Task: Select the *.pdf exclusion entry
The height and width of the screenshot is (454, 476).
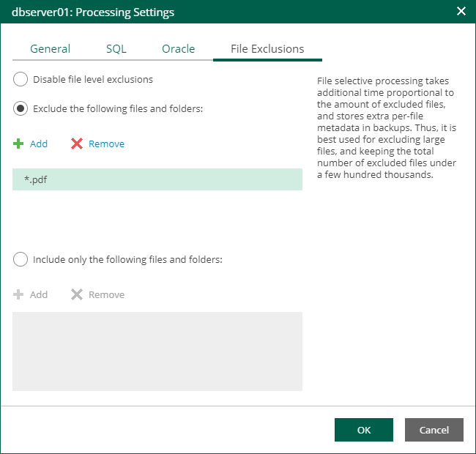Action: click(157, 179)
